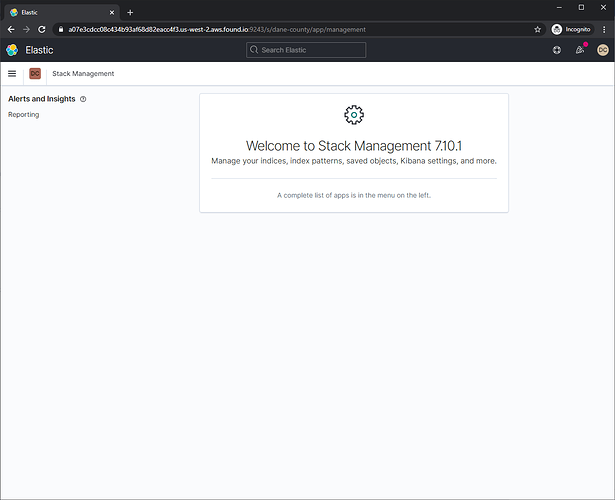Open a new browser tab
This screenshot has width=615, height=500.
click(x=130, y=13)
